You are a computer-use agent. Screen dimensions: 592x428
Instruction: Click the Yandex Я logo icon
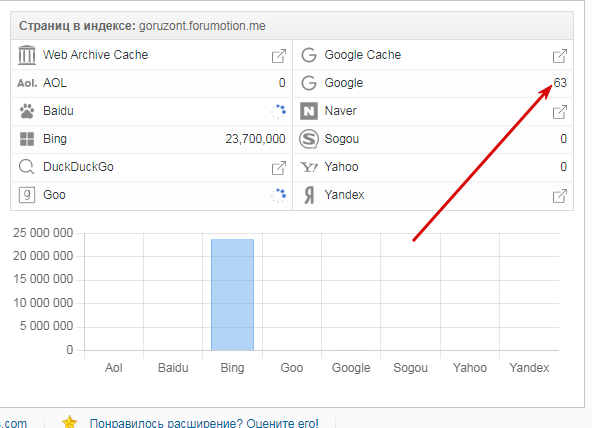click(x=309, y=195)
